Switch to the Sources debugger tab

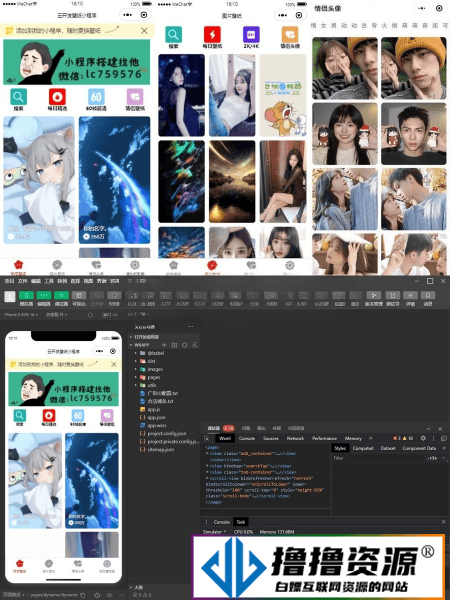(x=271, y=438)
